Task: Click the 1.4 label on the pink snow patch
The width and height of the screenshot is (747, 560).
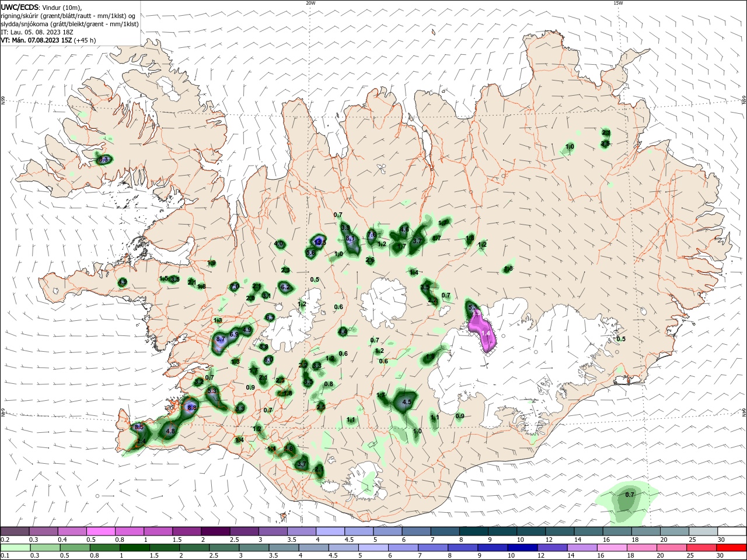Action: click(486, 333)
